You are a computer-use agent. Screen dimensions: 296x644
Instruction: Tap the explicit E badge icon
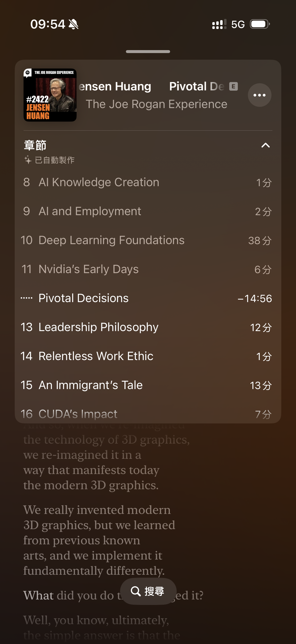(x=233, y=86)
